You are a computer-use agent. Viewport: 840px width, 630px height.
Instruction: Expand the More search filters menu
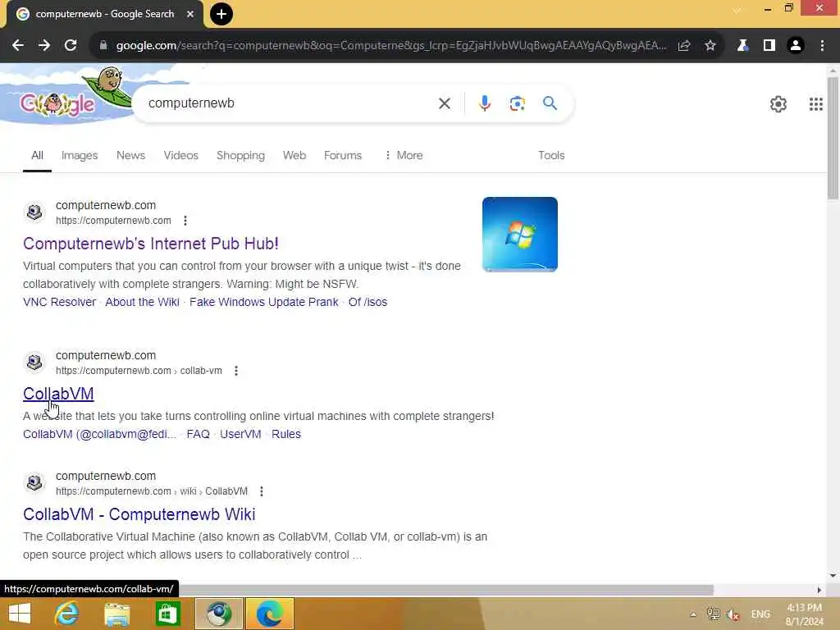[x=404, y=155]
